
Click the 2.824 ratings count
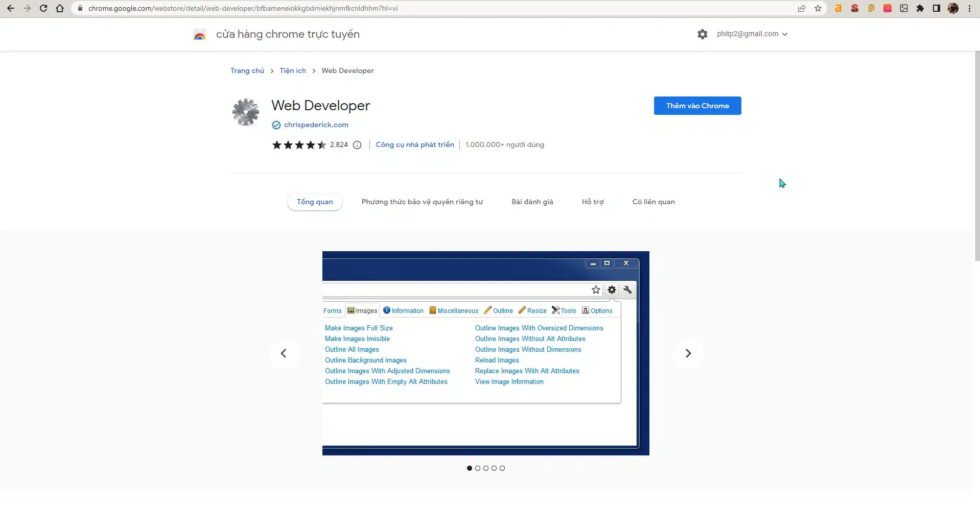pos(339,145)
